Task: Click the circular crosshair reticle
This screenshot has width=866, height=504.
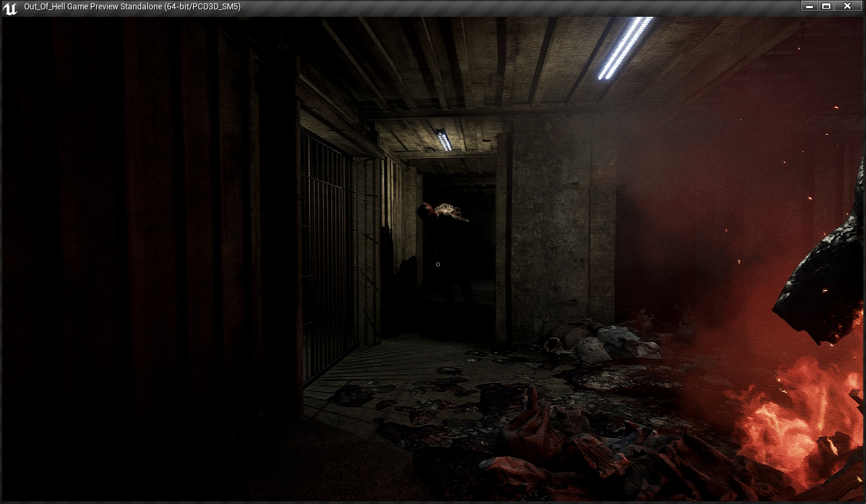Action: click(438, 264)
